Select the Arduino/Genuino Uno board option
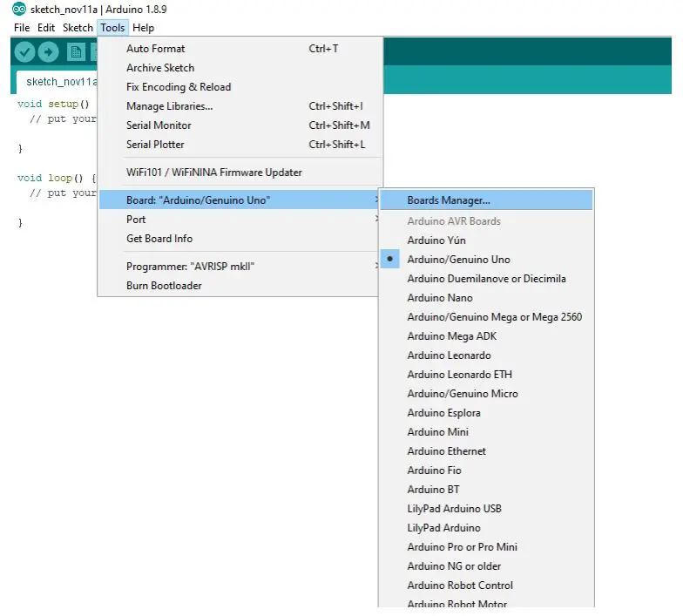 click(x=458, y=260)
